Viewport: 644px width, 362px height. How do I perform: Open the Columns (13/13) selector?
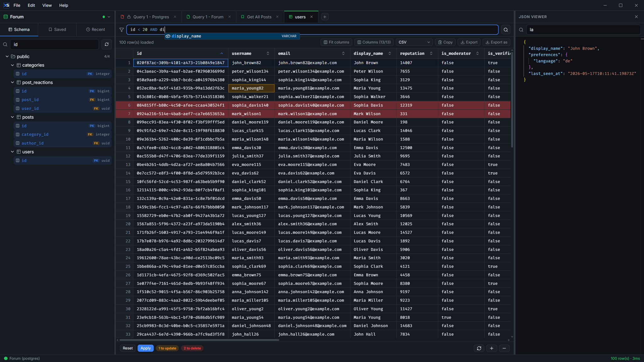click(374, 42)
